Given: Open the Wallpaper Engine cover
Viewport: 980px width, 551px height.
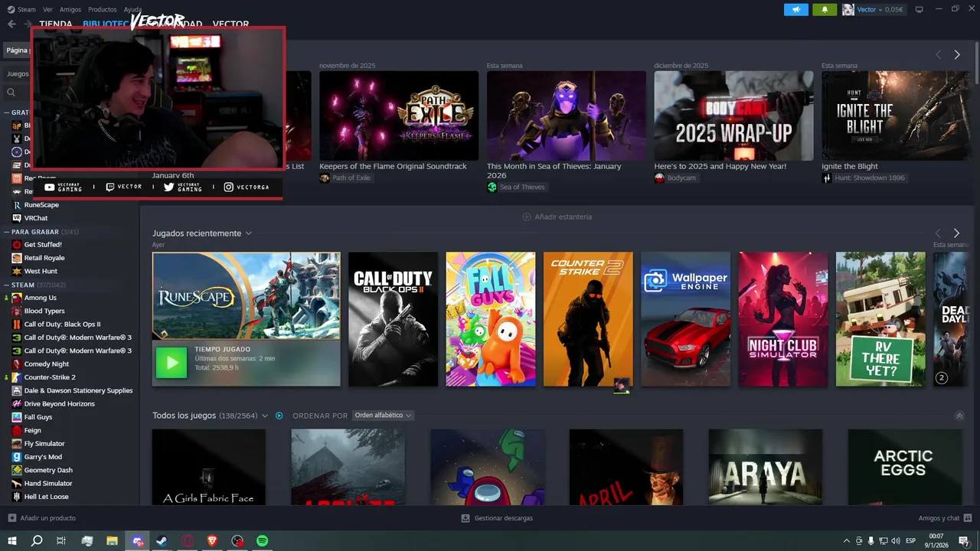Looking at the screenshot, I should coord(686,319).
